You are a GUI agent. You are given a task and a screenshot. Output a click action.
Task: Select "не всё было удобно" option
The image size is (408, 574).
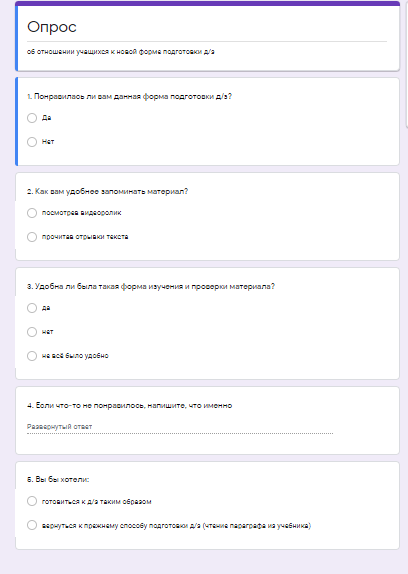[32, 356]
